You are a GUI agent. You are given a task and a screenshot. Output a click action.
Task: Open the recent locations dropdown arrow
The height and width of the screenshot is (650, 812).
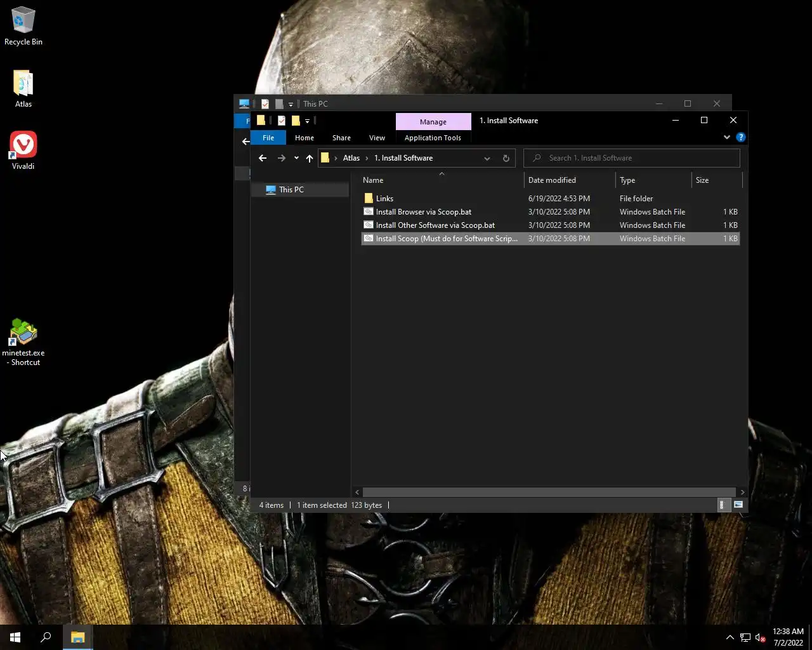click(x=296, y=158)
